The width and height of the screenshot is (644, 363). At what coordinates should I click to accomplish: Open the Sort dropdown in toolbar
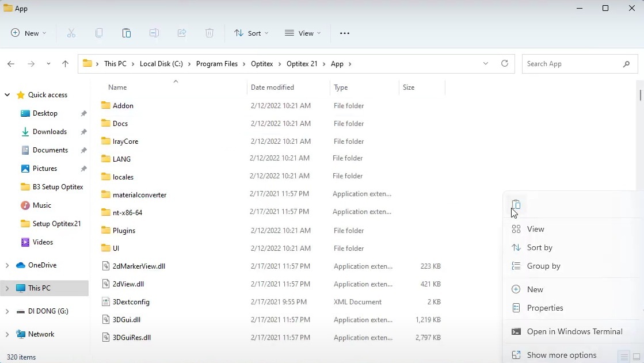[x=251, y=33]
